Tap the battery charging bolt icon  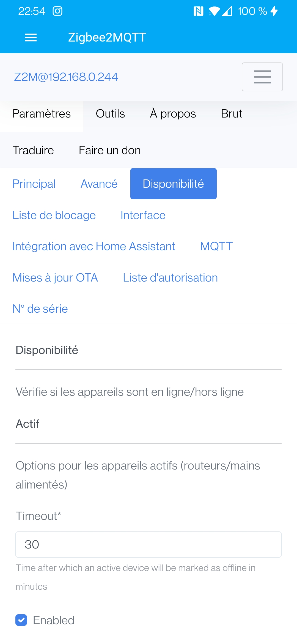274,11
